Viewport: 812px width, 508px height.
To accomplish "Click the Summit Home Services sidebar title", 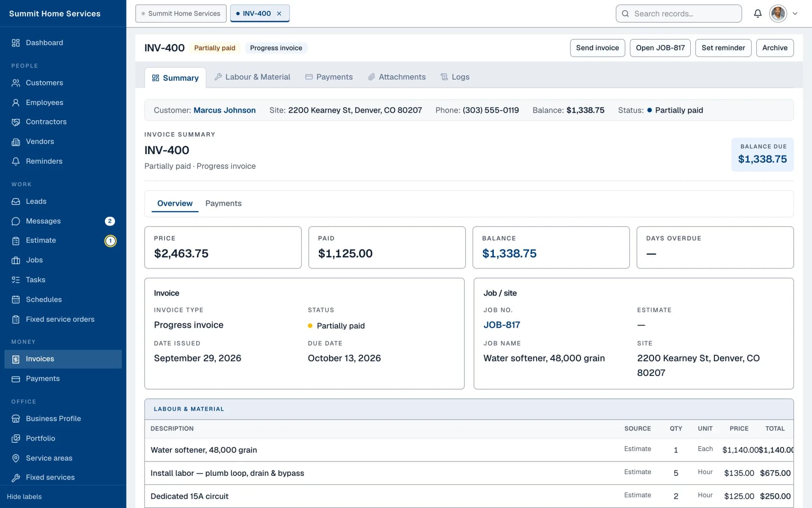I will (x=55, y=14).
